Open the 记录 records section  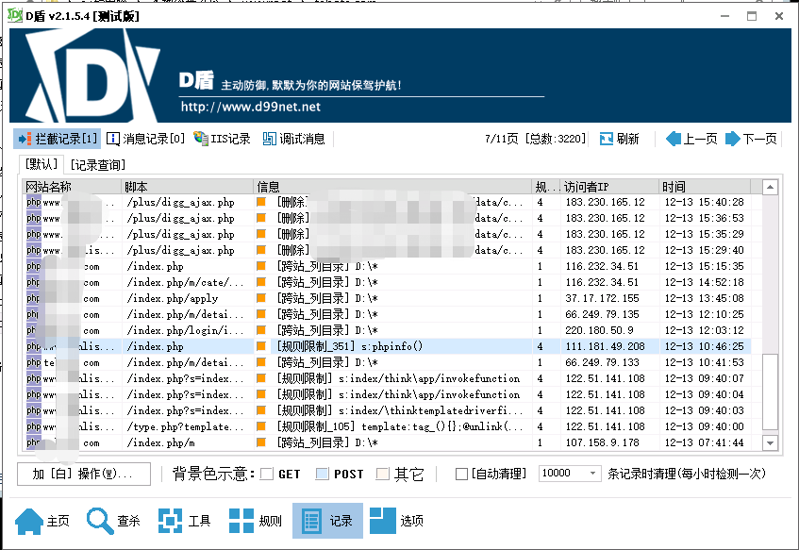tap(328, 520)
